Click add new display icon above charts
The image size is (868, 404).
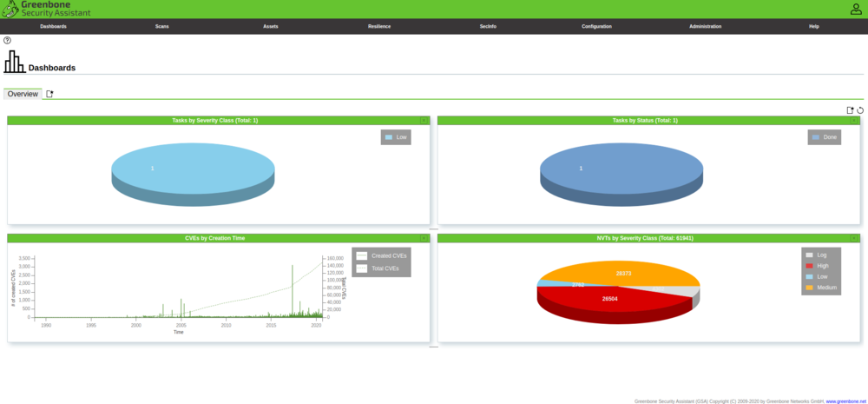point(851,110)
